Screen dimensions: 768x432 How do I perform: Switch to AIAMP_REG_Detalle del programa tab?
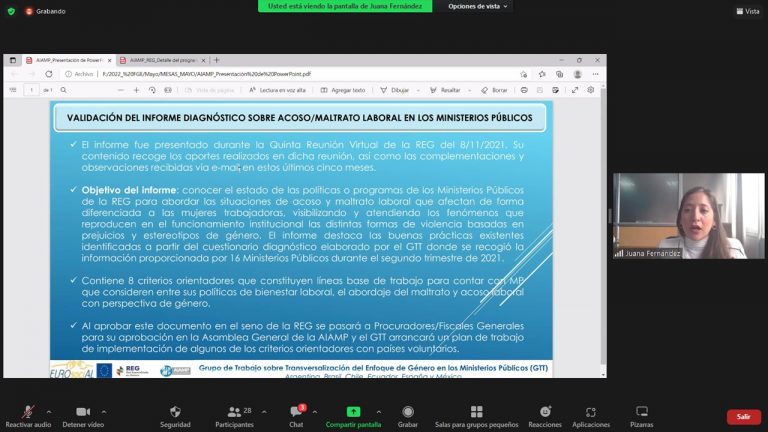[161, 60]
